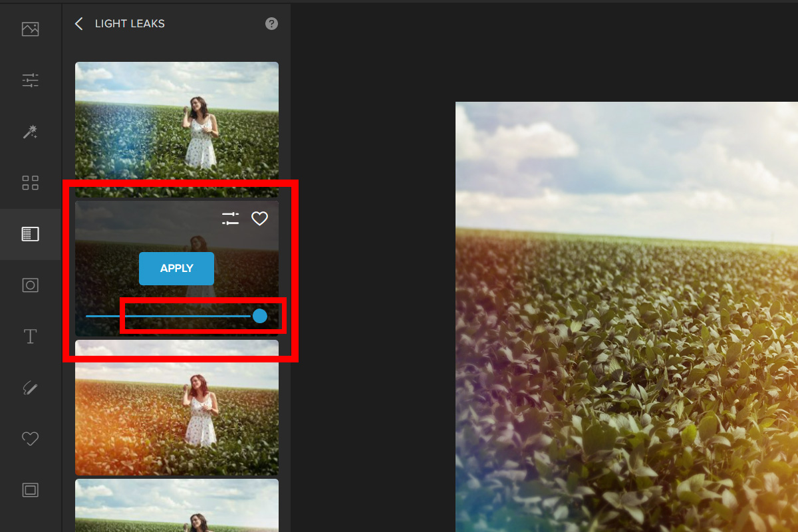This screenshot has height=532, width=798.
Task: Open the Frames icon in sidebar
Action: pyautogui.click(x=31, y=490)
